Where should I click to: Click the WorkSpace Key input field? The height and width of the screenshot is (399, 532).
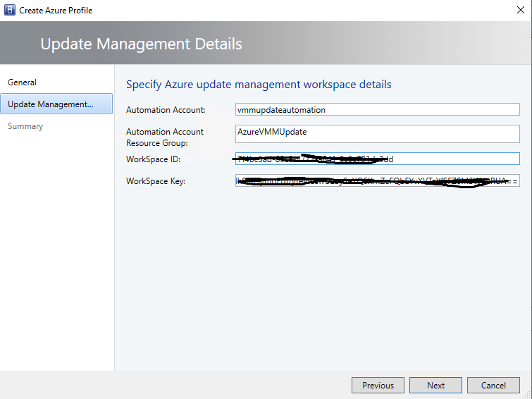tap(377, 180)
